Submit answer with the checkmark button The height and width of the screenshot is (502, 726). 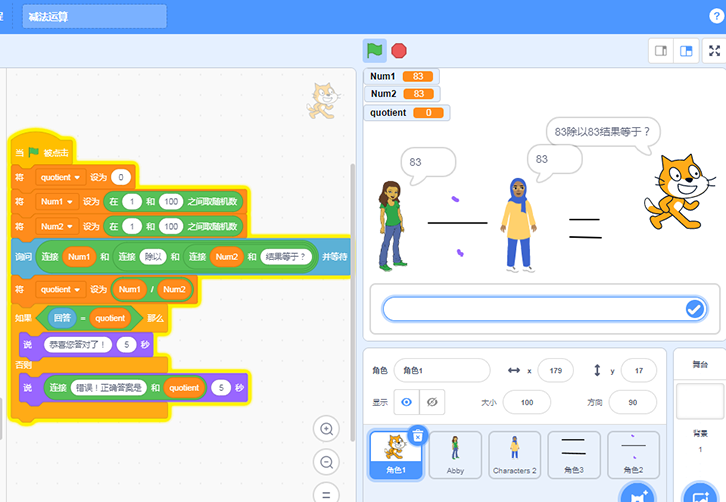click(695, 310)
